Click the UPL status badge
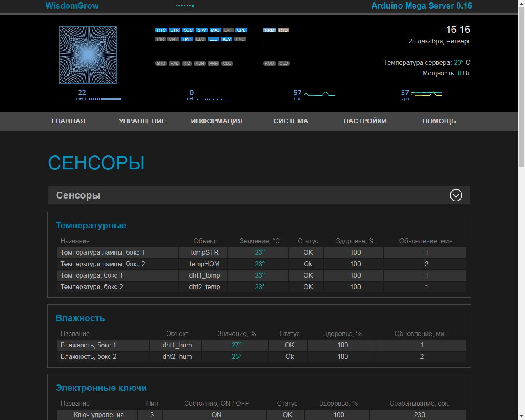525x420 pixels. [241, 30]
